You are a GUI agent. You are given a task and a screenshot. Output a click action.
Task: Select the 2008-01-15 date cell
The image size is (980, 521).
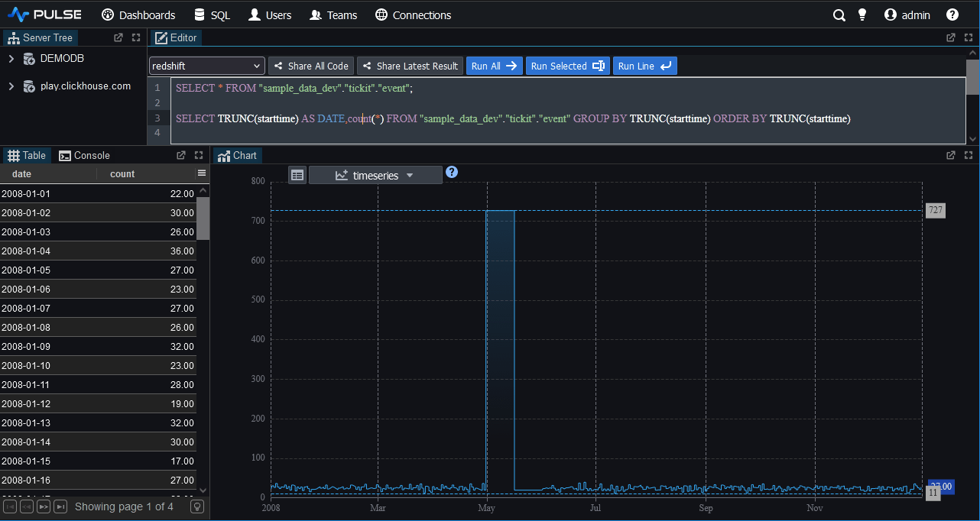click(48, 461)
